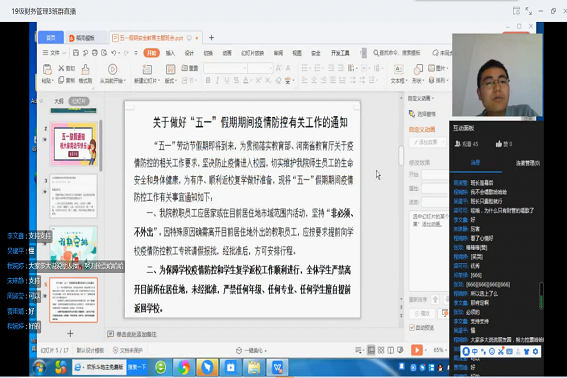567x378 pixels.
Task: Click the New Slide icon
Action: click(x=147, y=69)
